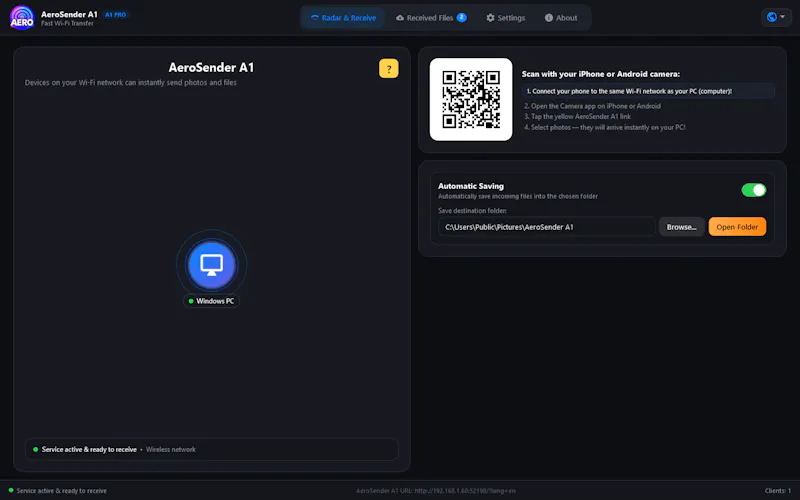
Task: Click 'Fast Wi-Fi Transfer' subtitle
Action: pyautogui.click(x=67, y=23)
